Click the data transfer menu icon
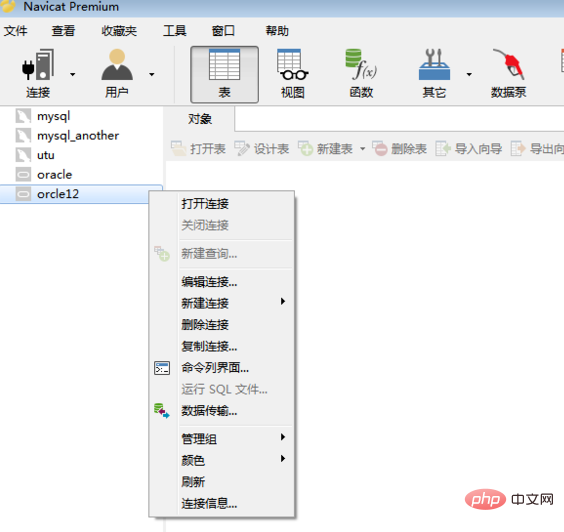 (162, 411)
